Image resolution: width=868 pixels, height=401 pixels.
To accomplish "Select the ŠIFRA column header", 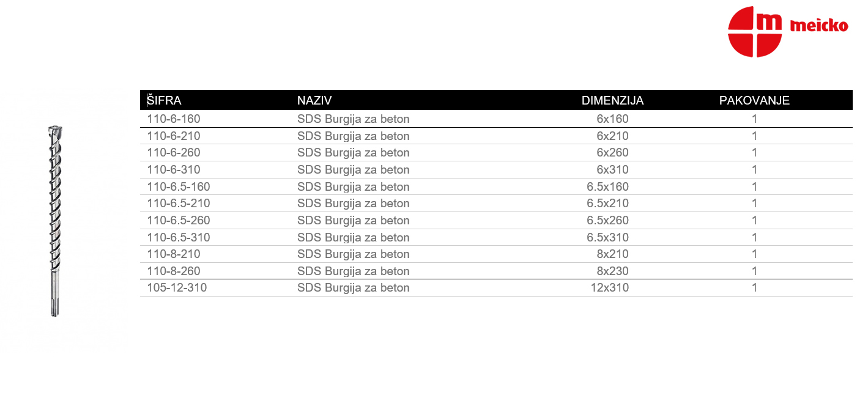I will (164, 101).
